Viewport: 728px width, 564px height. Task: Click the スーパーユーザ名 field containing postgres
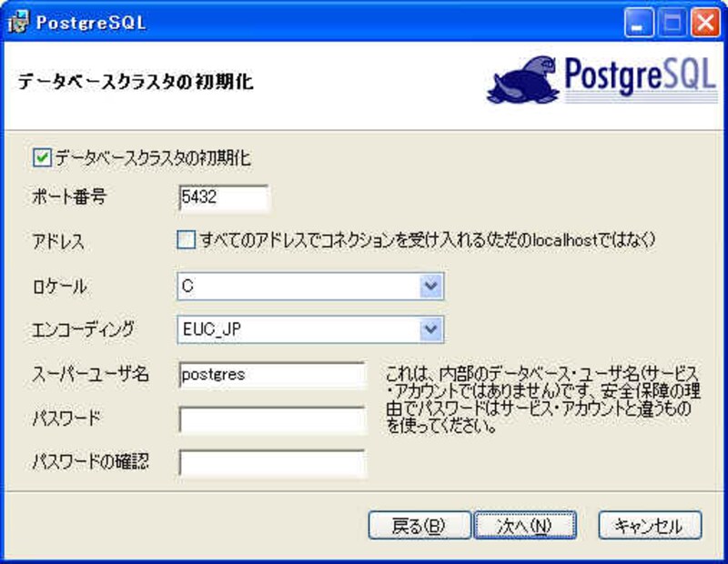(271, 374)
